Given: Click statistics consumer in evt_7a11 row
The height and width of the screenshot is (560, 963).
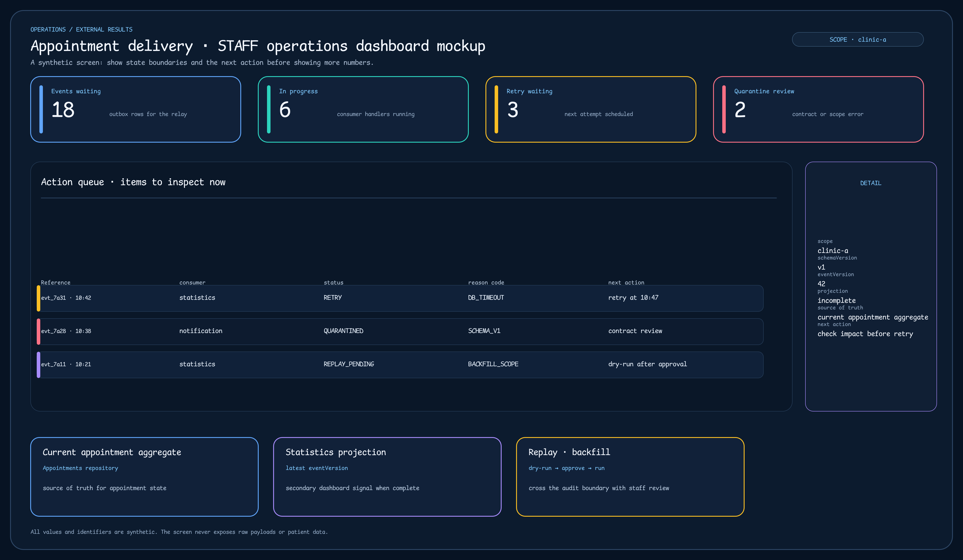Looking at the screenshot, I should click(197, 364).
